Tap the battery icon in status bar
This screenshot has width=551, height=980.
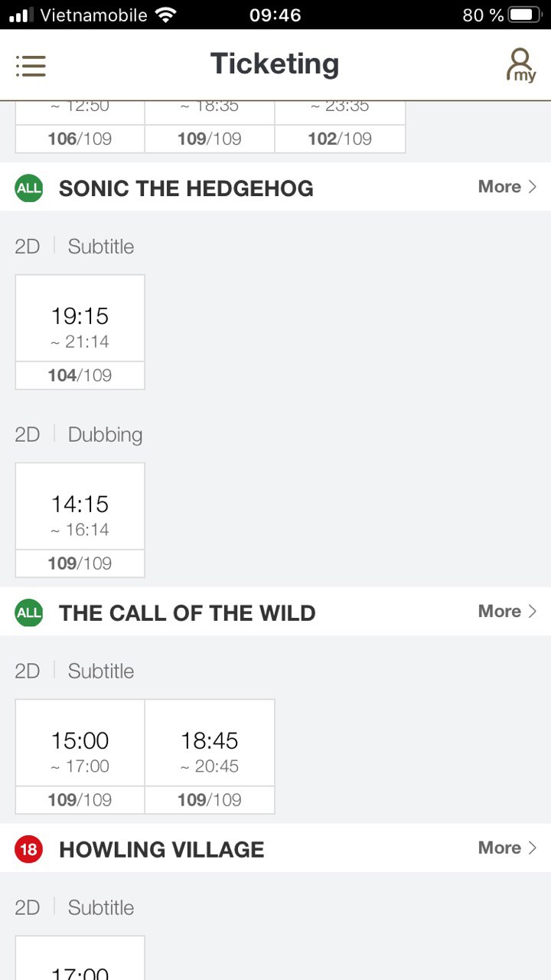[x=525, y=15]
